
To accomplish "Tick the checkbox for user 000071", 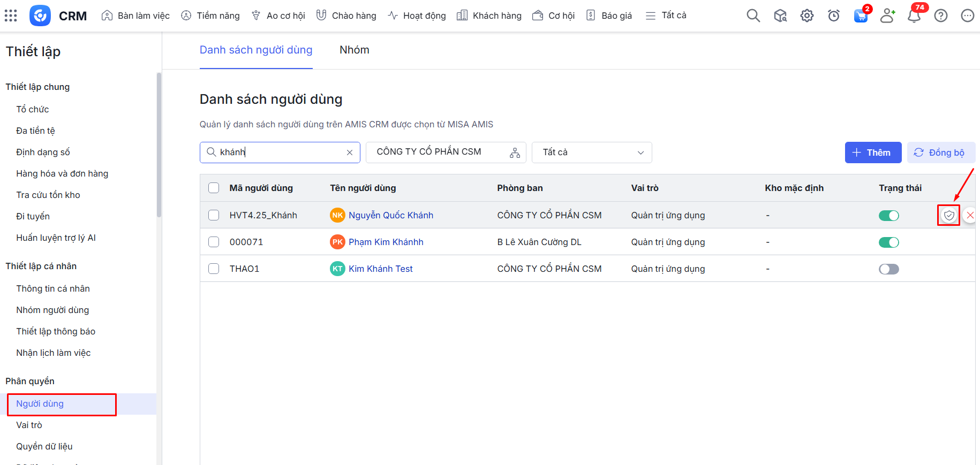I will (x=214, y=242).
